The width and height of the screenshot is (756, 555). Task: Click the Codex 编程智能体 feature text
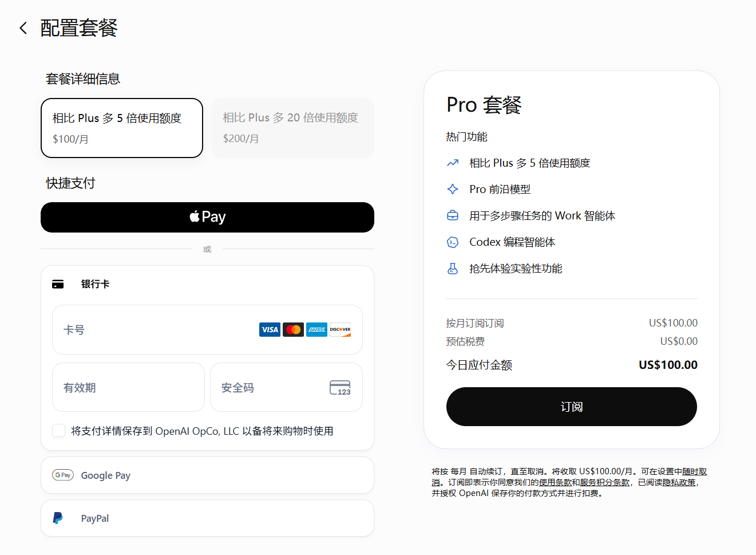[512, 242]
